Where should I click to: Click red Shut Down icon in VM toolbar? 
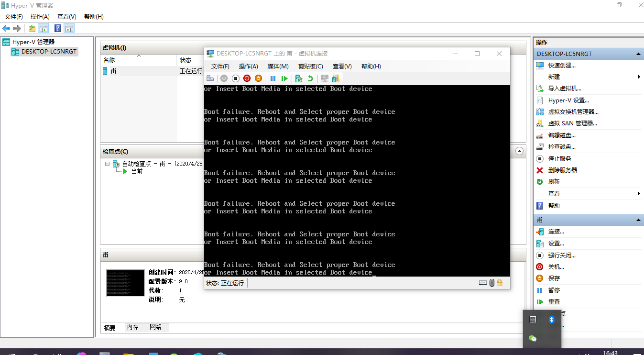tap(247, 78)
